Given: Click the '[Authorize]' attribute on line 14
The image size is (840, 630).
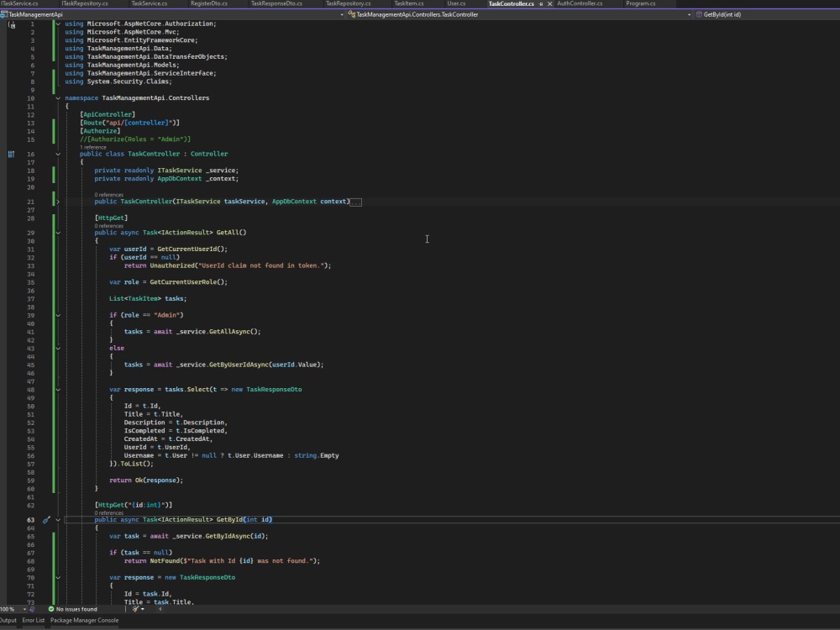Looking at the screenshot, I should [x=100, y=131].
